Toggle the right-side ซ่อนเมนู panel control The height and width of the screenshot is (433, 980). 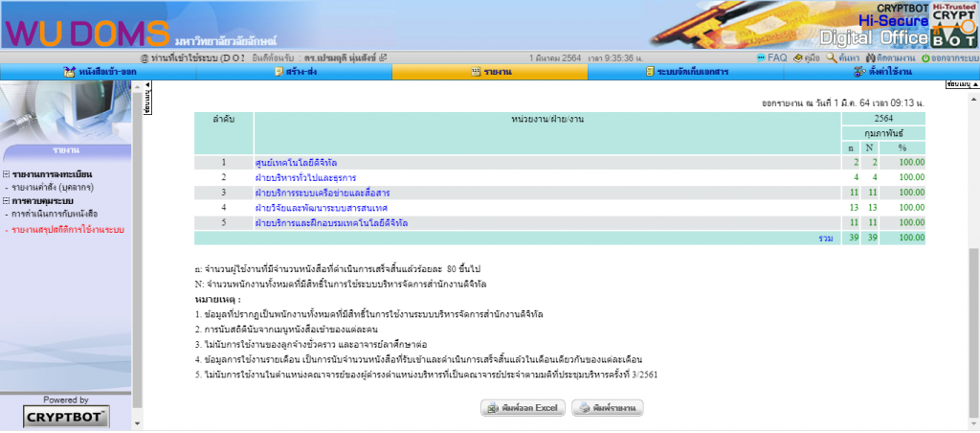960,85
